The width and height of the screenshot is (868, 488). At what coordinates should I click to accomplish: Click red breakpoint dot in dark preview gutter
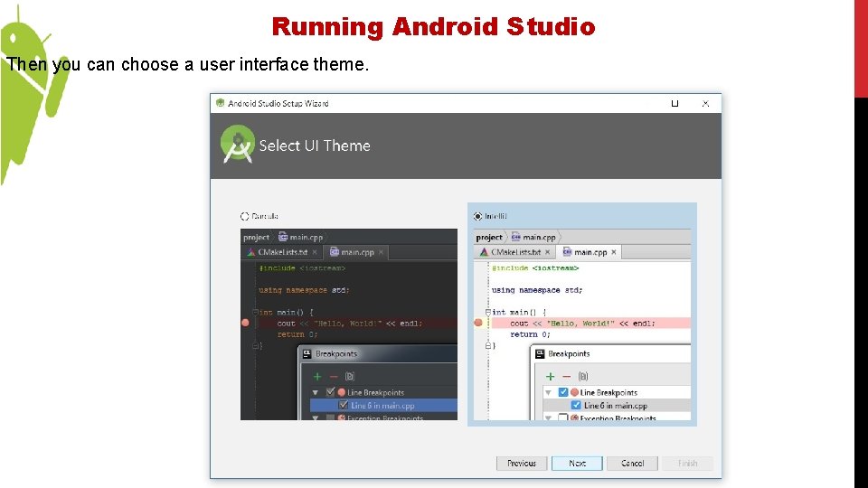tap(245, 323)
